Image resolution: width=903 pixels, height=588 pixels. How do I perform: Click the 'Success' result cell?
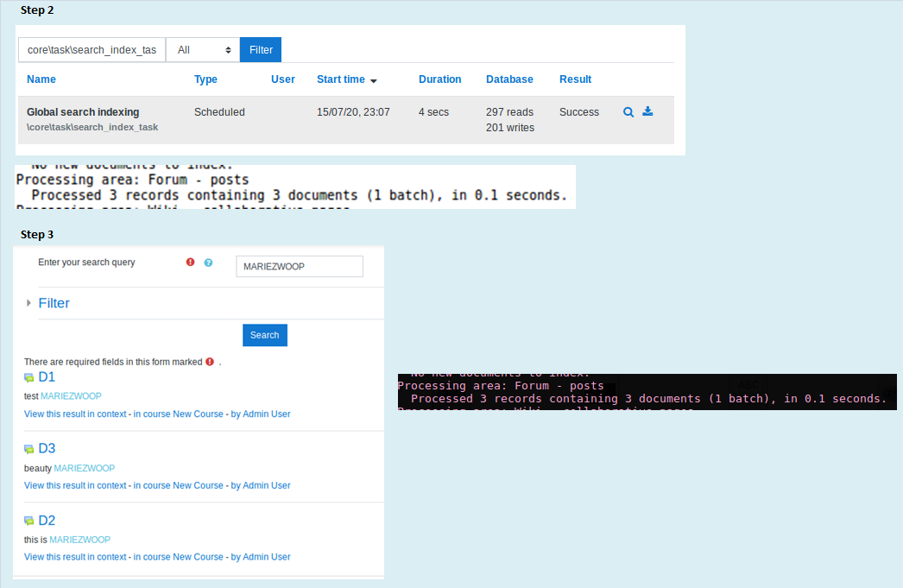click(x=579, y=112)
